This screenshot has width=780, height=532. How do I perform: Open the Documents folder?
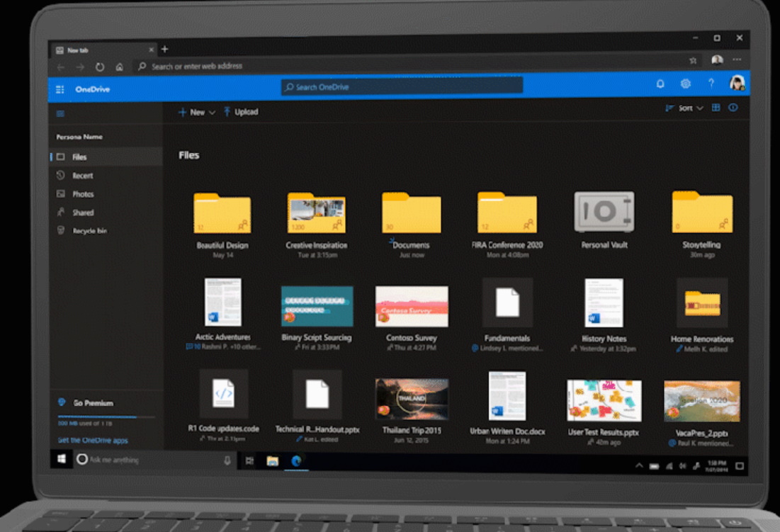coord(411,213)
